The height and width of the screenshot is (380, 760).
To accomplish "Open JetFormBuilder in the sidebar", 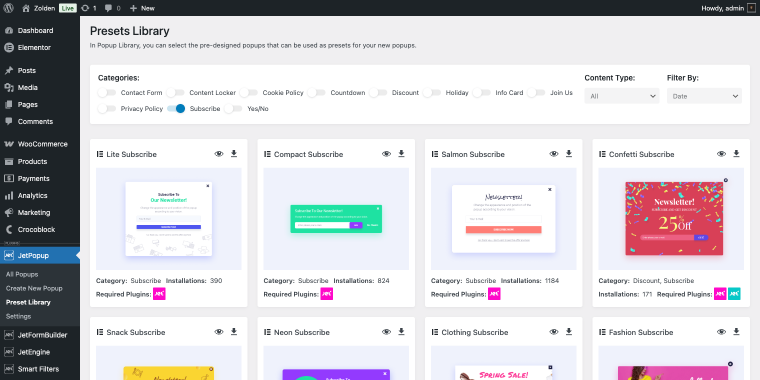I will coord(40,335).
